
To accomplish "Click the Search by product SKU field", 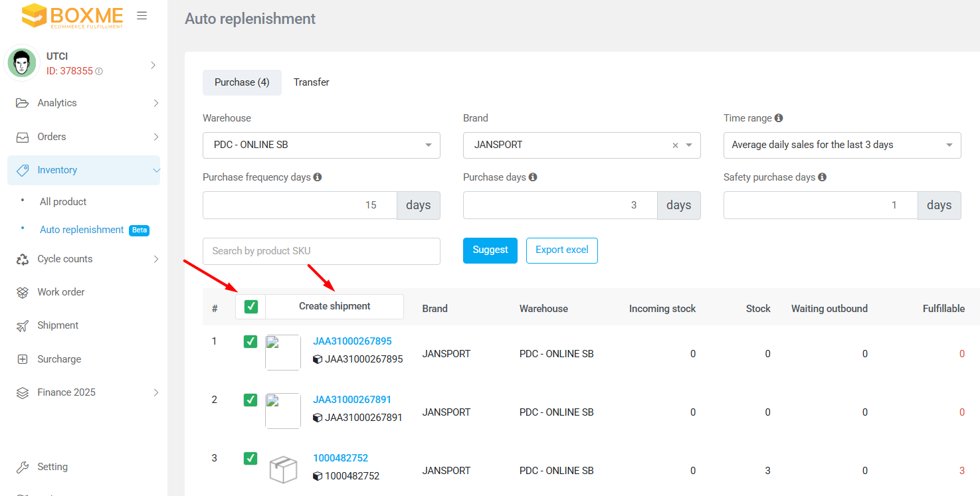I will pyautogui.click(x=321, y=251).
